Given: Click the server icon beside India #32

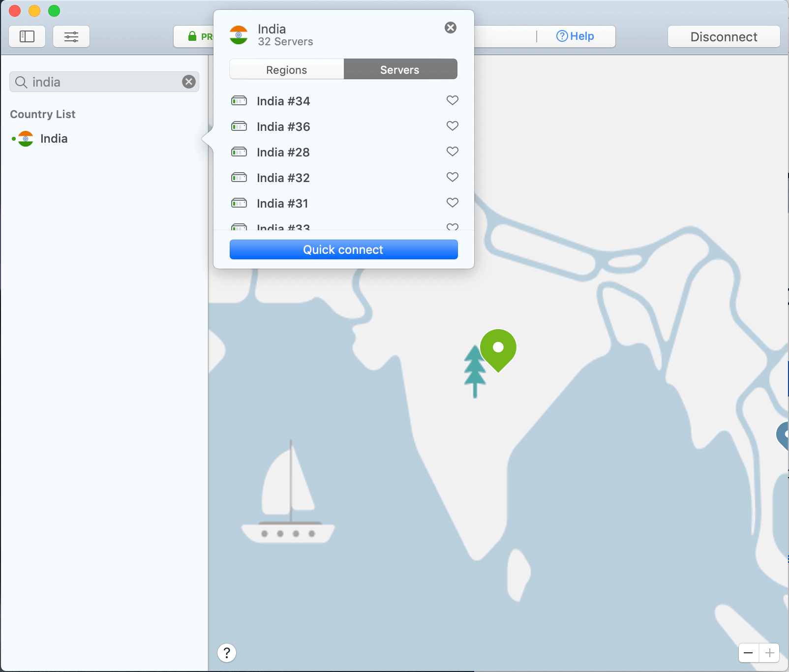Looking at the screenshot, I should 239,178.
